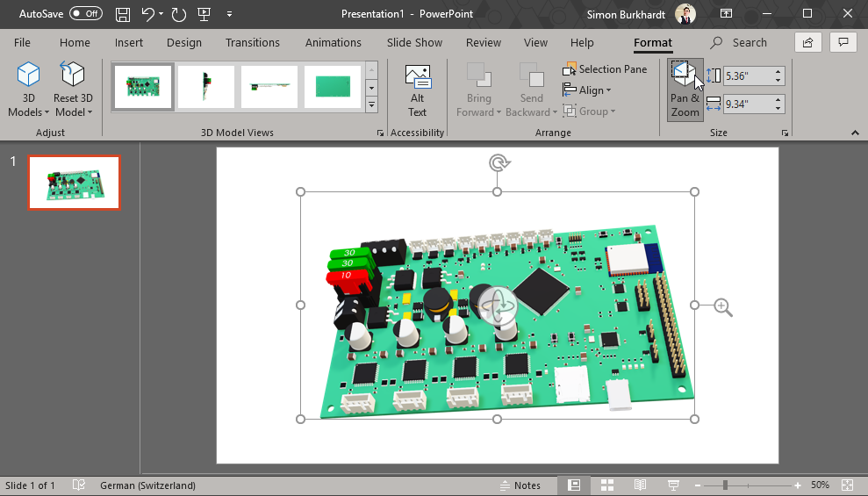Start presentation from beginning icon
The width and height of the screenshot is (868, 496).
tap(204, 14)
